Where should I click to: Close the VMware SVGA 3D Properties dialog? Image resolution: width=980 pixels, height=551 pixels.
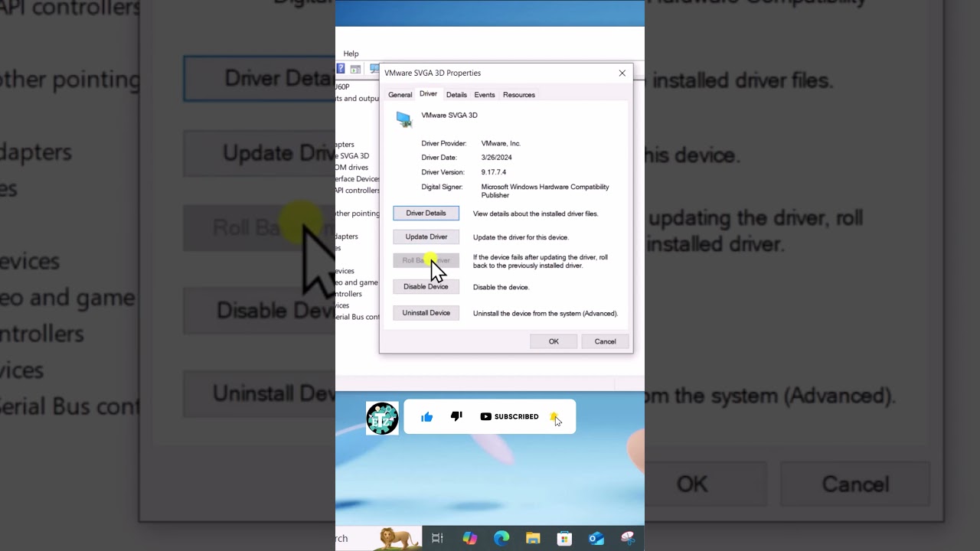coord(622,73)
